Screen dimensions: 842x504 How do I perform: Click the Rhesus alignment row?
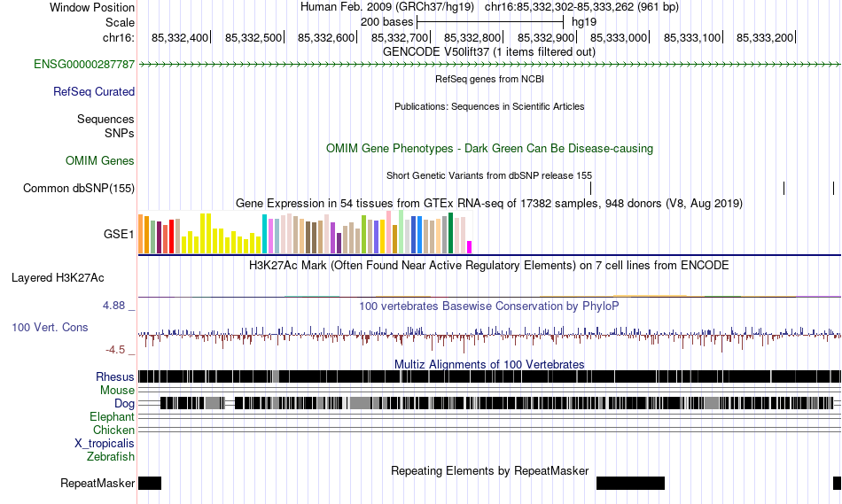[490, 376]
